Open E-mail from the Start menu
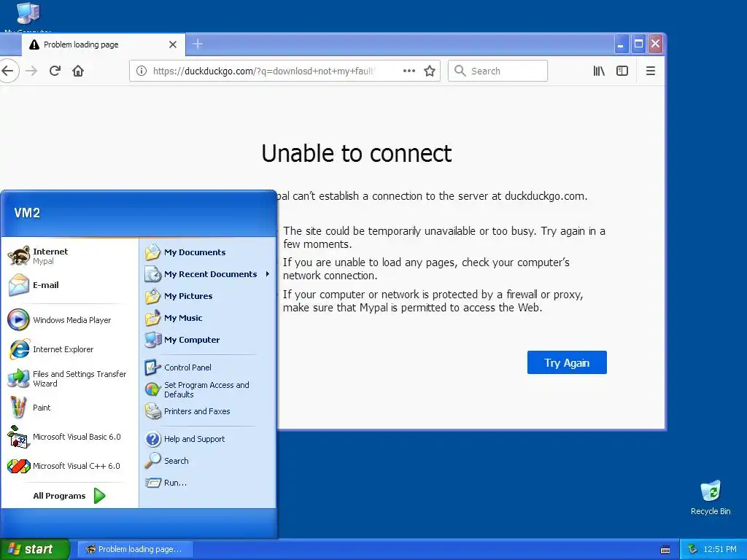This screenshot has width=747, height=560. point(69,285)
